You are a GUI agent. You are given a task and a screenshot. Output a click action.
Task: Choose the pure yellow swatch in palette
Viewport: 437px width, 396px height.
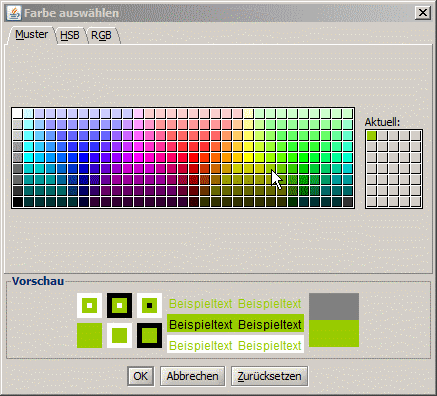coord(249,158)
